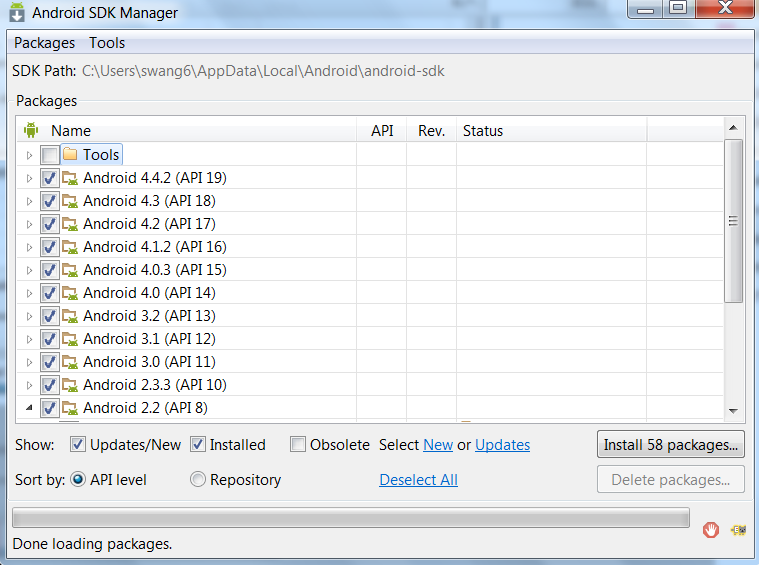Click the Android 3.2 (API 13) package icon
The height and width of the screenshot is (565, 759).
pos(70,316)
